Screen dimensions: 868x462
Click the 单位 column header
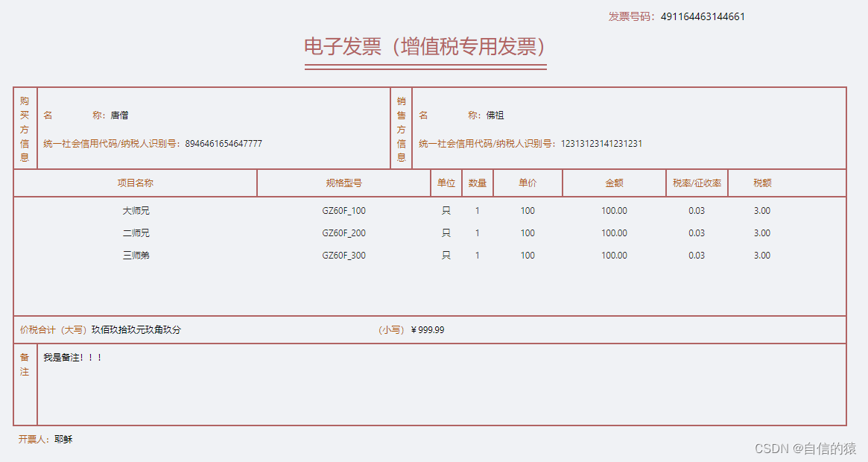coord(446,183)
